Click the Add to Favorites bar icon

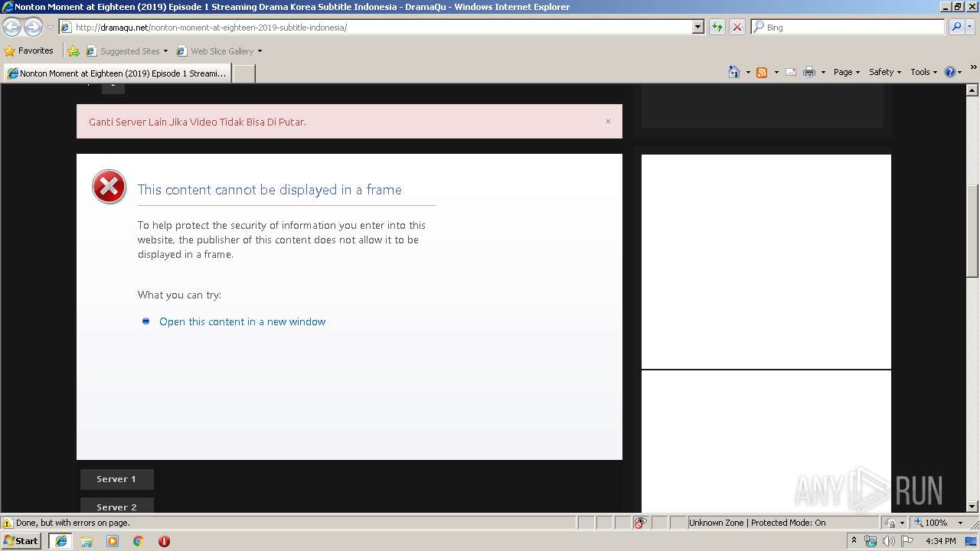click(73, 51)
